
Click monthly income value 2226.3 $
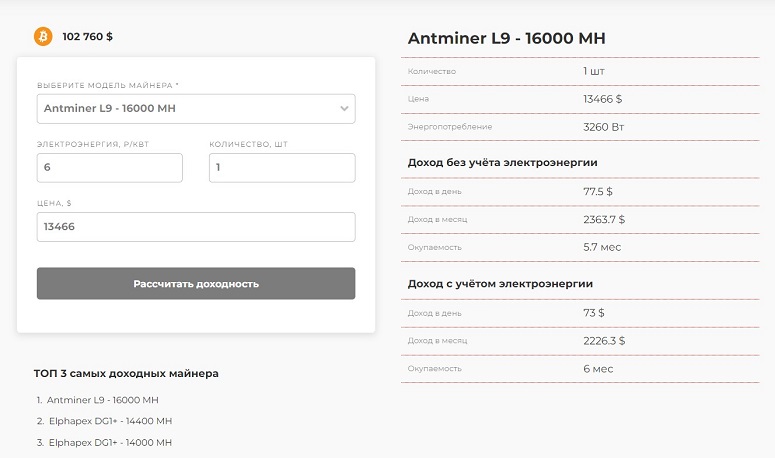click(x=604, y=341)
